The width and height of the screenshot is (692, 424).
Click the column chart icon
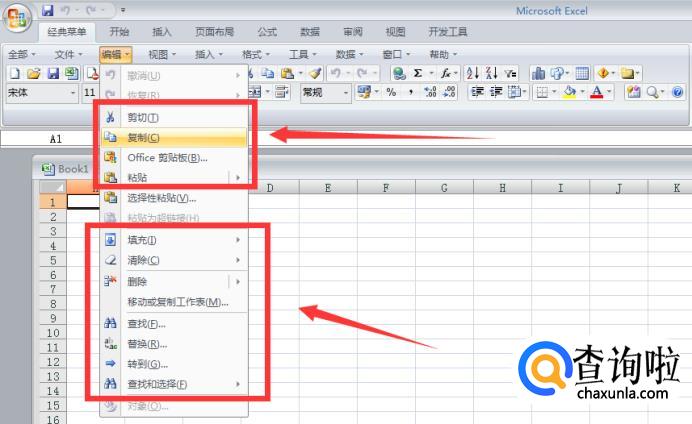(538, 73)
